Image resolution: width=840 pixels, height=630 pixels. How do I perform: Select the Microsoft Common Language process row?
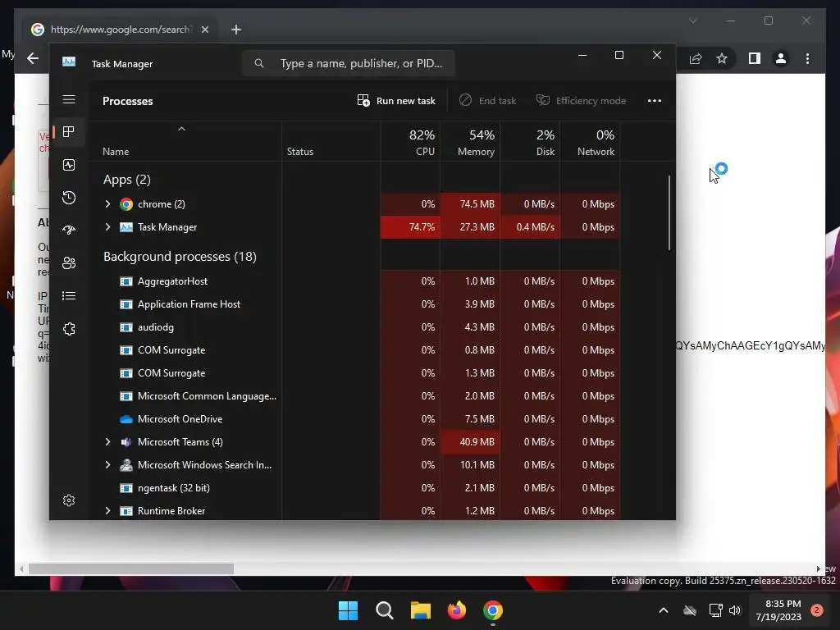click(x=354, y=396)
